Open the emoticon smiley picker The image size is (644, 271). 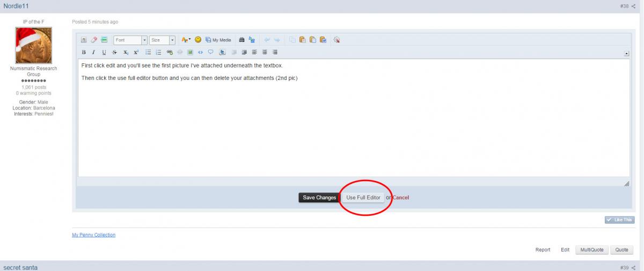198,40
